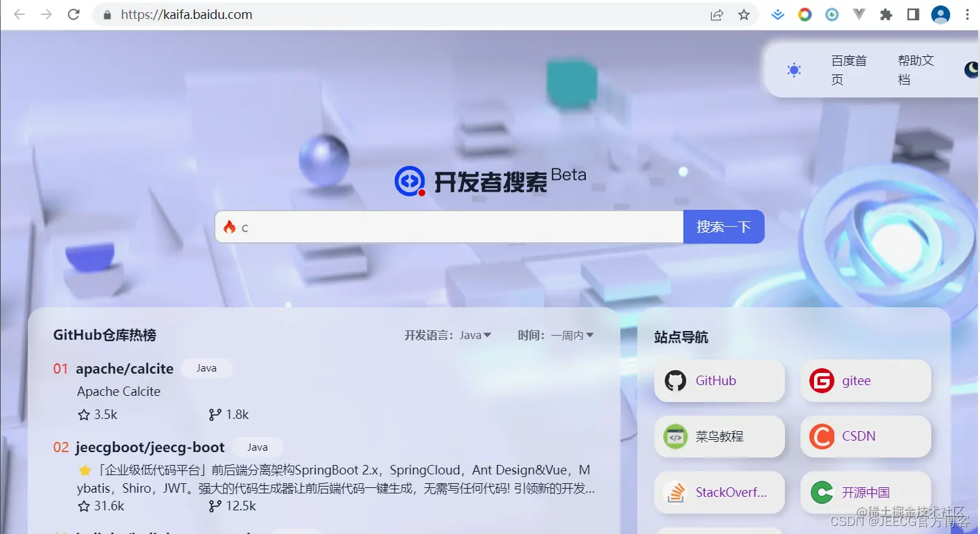This screenshot has width=980, height=534.
Task: Open the apache/calcite repository link
Action: tap(125, 369)
